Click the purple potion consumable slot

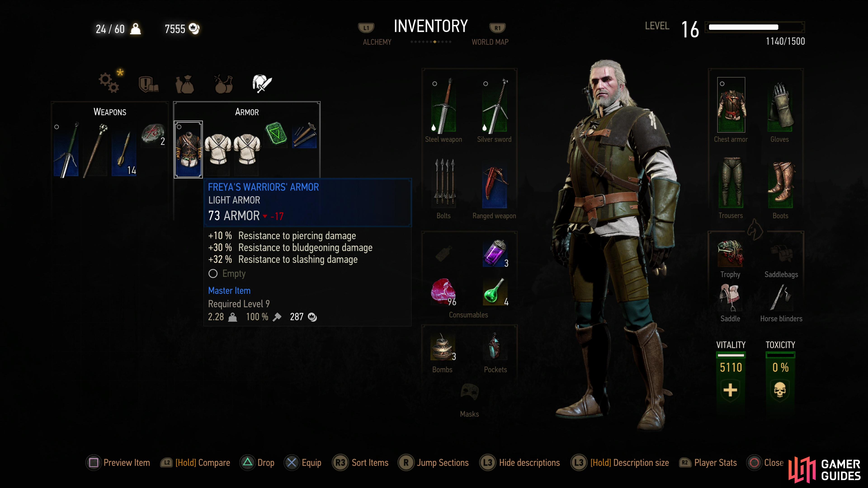pos(495,253)
